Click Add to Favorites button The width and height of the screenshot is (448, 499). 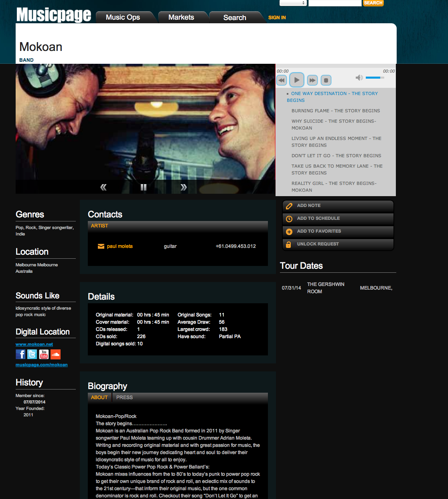pyautogui.click(x=319, y=231)
